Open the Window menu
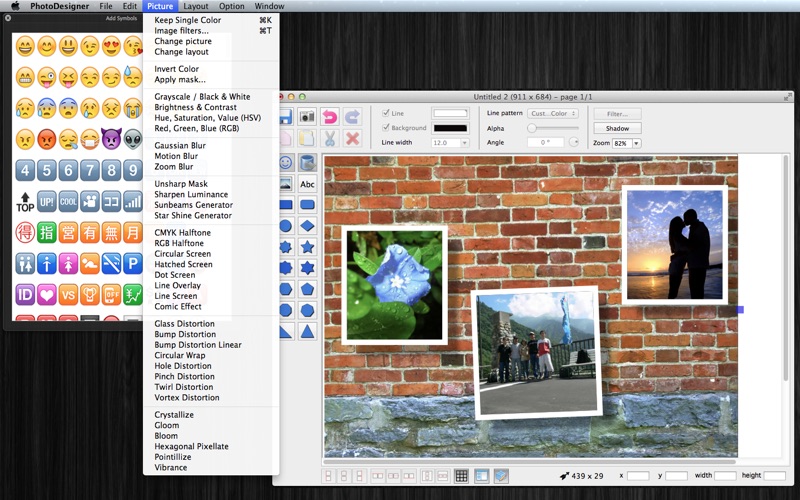 [269, 6]
